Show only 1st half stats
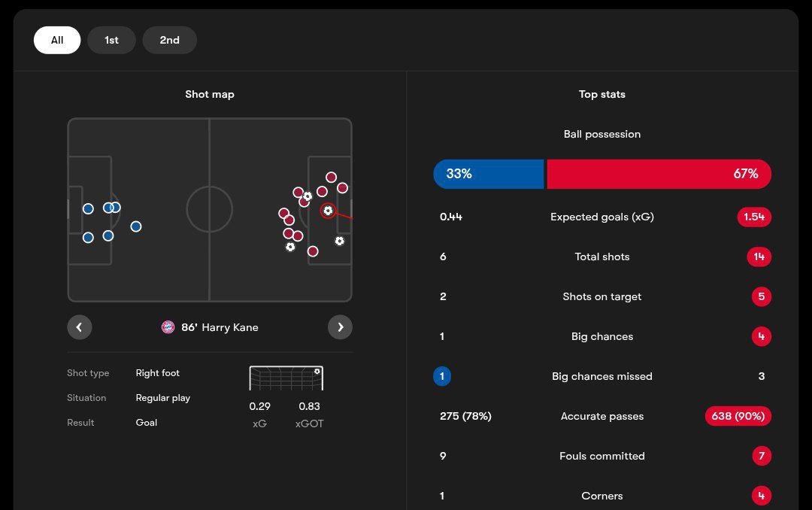This screenshot has width=812, height=510. (x=111, y=40)
